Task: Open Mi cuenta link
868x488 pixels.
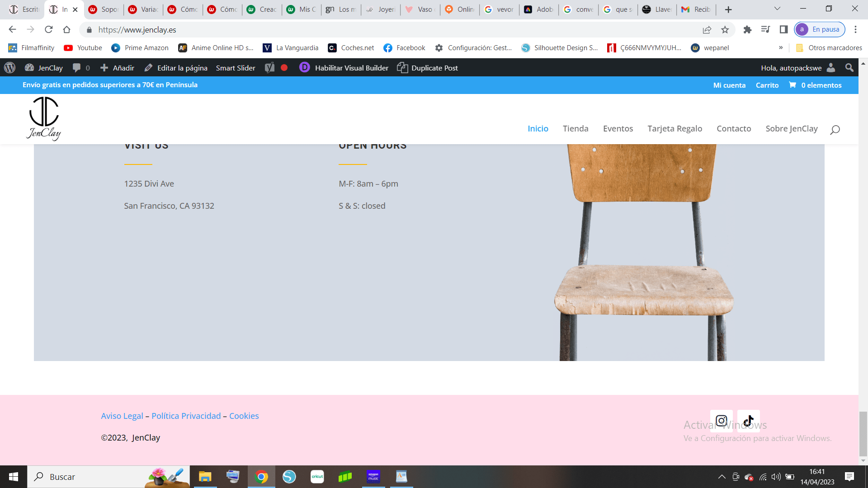Action: tap(729, 85)
